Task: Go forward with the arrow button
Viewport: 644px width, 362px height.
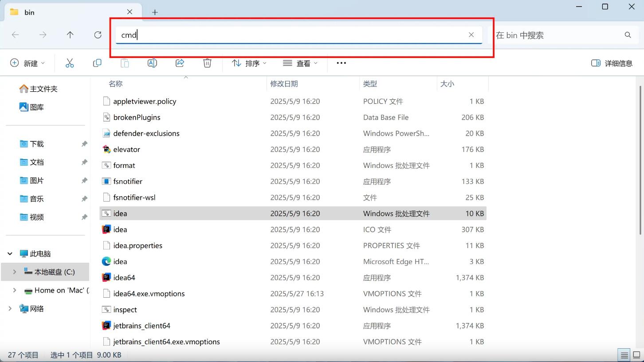Action: pyautogui.click(x=43, y=35)
